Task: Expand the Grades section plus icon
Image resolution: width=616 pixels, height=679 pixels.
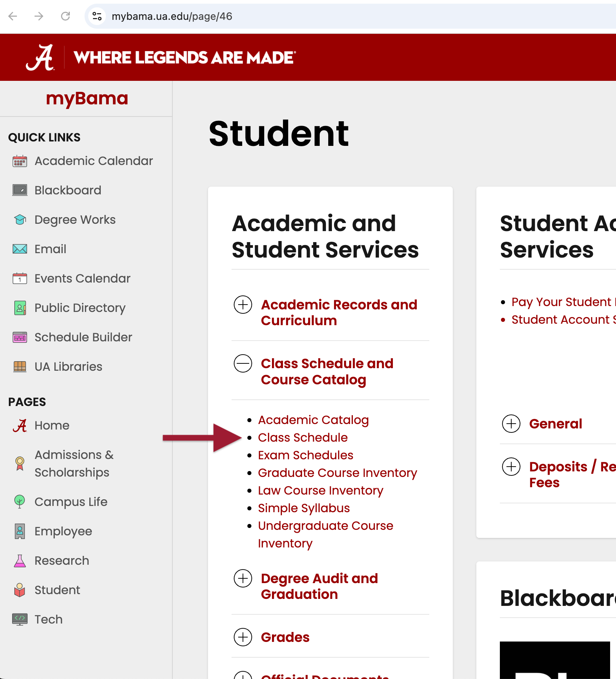Action: click(243, 637)
